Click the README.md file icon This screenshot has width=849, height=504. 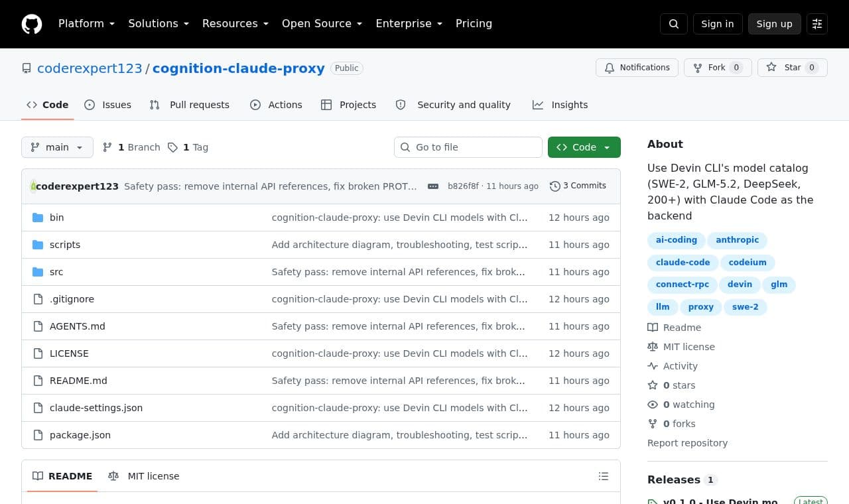click(x=38, y=381)
